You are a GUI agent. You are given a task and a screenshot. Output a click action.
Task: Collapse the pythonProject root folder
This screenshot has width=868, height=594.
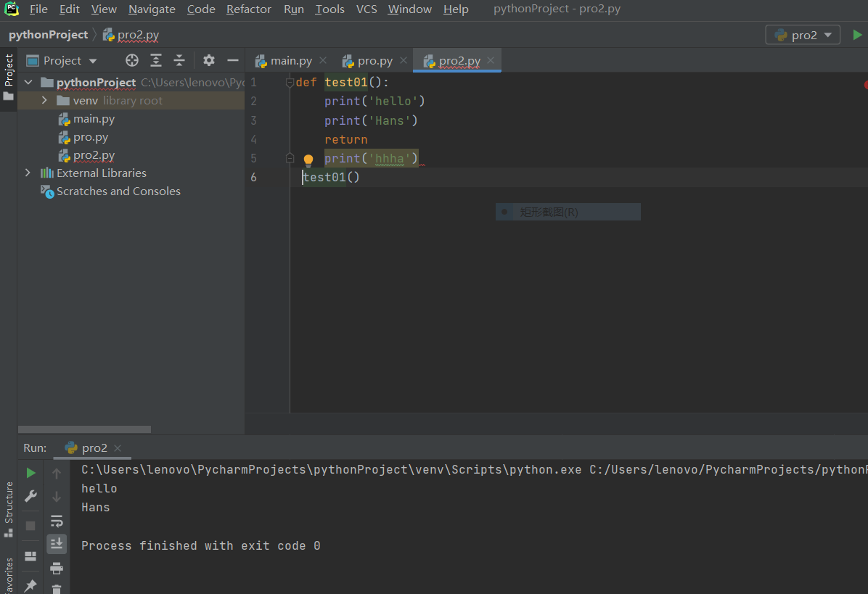coord(28,83)
